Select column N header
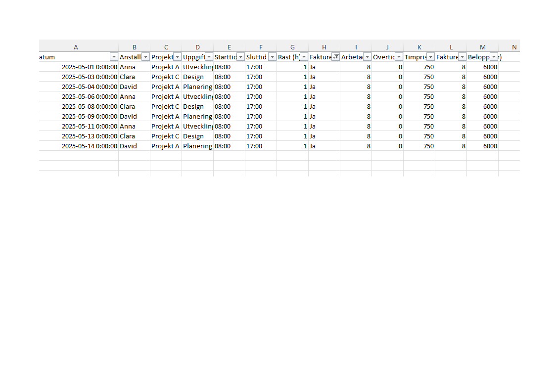 514,47
